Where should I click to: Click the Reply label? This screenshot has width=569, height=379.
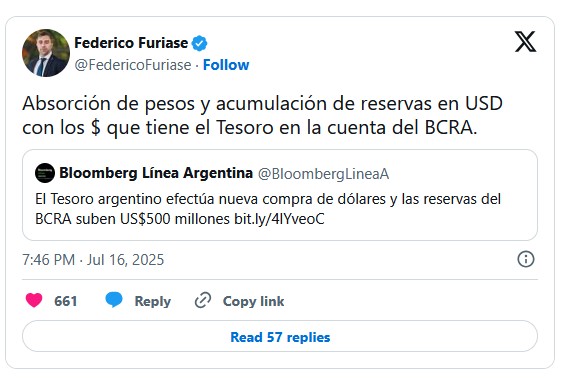(153, 301)
